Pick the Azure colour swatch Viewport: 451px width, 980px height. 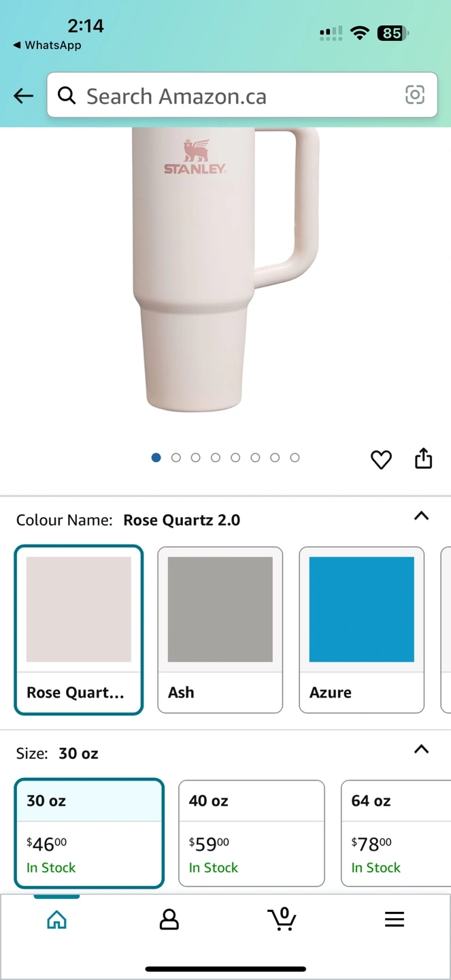coord(361,630)
